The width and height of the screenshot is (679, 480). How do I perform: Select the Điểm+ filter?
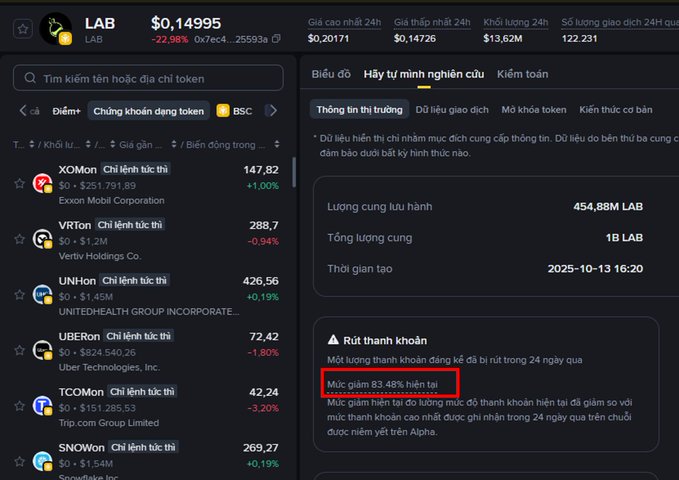66,111
